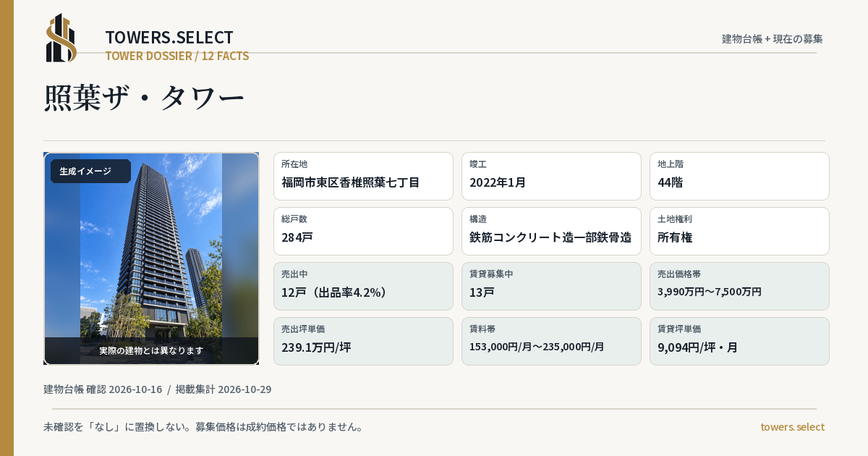868x456 pixels.
Task: Open the towers.select footer link
Action: point(792,427)
